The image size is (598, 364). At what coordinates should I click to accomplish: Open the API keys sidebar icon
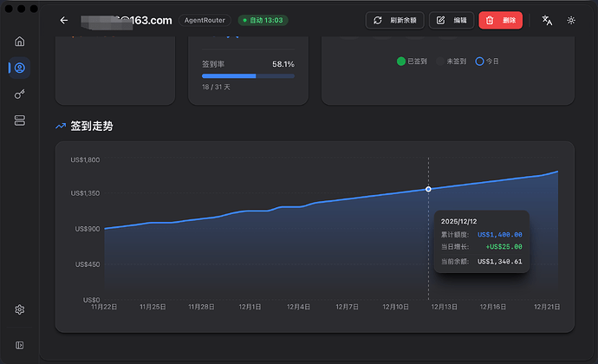(19, 94)
